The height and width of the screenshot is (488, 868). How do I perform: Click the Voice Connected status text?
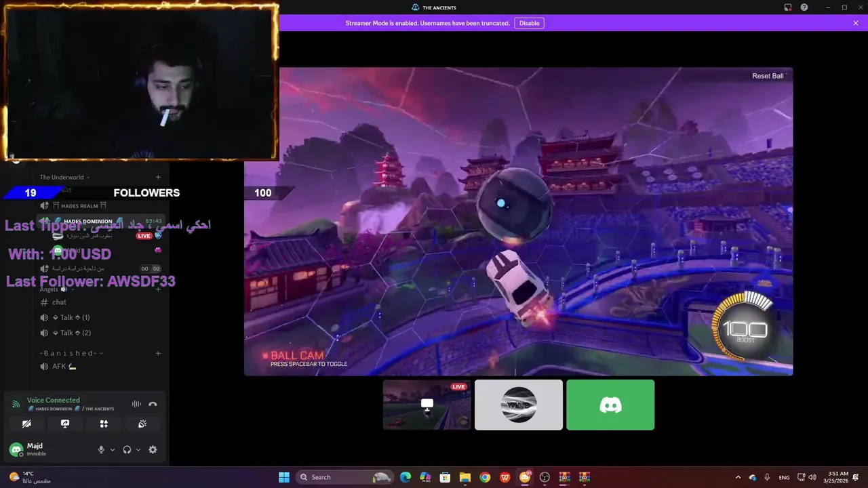click(x=53, y=400)
